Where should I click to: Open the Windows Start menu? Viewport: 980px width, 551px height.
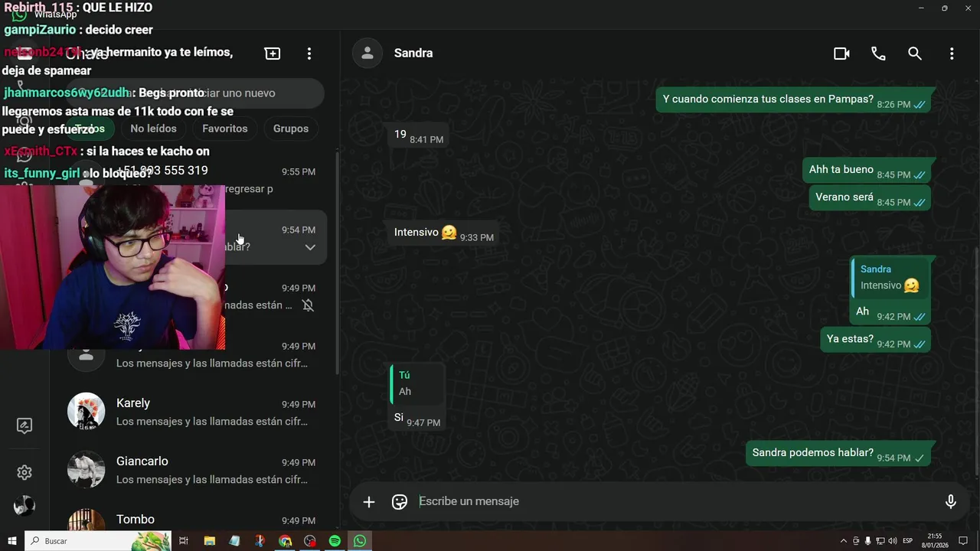click(12, 541)
